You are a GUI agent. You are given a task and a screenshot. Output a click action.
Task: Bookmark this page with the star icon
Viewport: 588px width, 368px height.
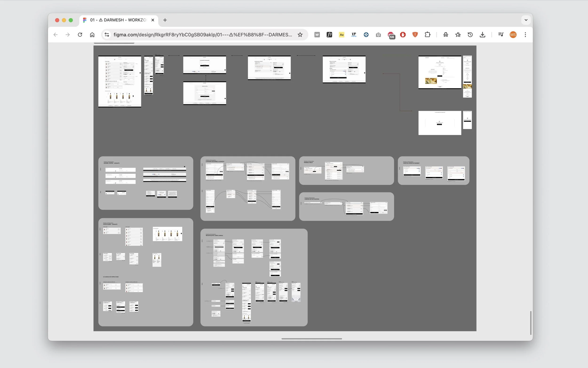[x=300, y=35]
